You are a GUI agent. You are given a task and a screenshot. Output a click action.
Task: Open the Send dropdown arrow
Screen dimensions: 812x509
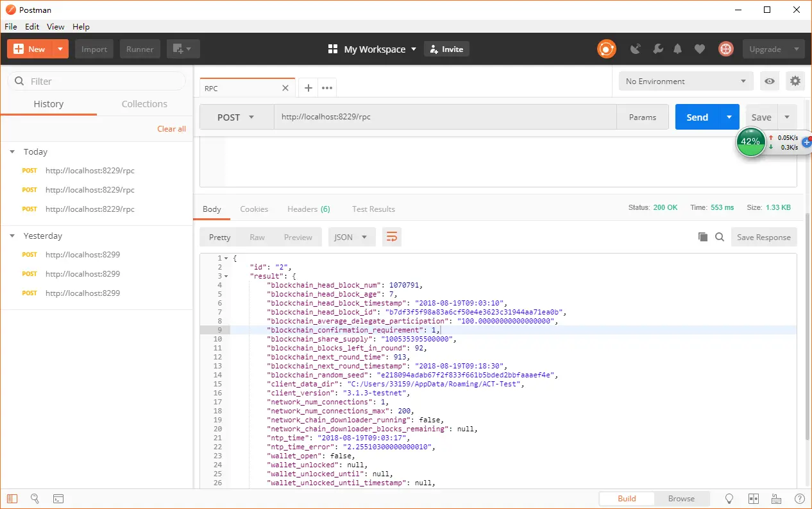pyautogui.click(x=729, y=117)
